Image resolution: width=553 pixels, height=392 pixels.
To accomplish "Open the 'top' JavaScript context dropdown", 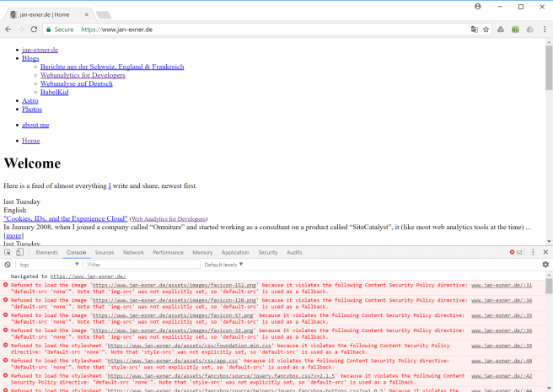I will click(x=46, y=265).
